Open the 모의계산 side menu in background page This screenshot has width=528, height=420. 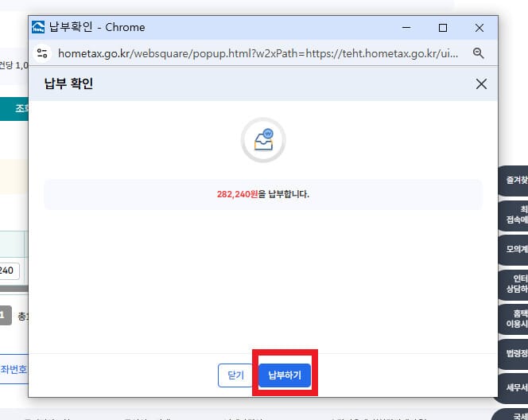(x=514, y=250)
